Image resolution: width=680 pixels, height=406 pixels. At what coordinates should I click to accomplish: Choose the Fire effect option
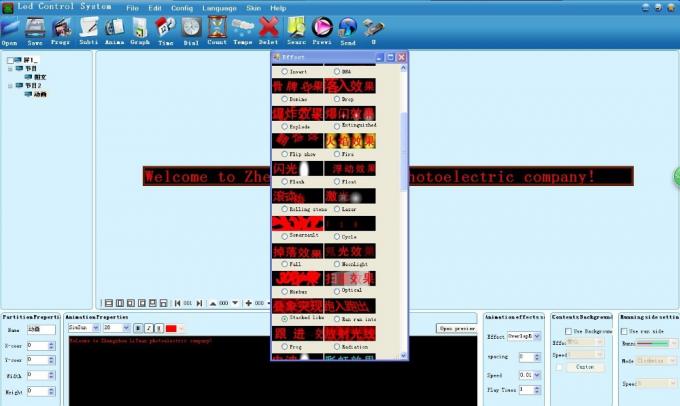(337, 153)
